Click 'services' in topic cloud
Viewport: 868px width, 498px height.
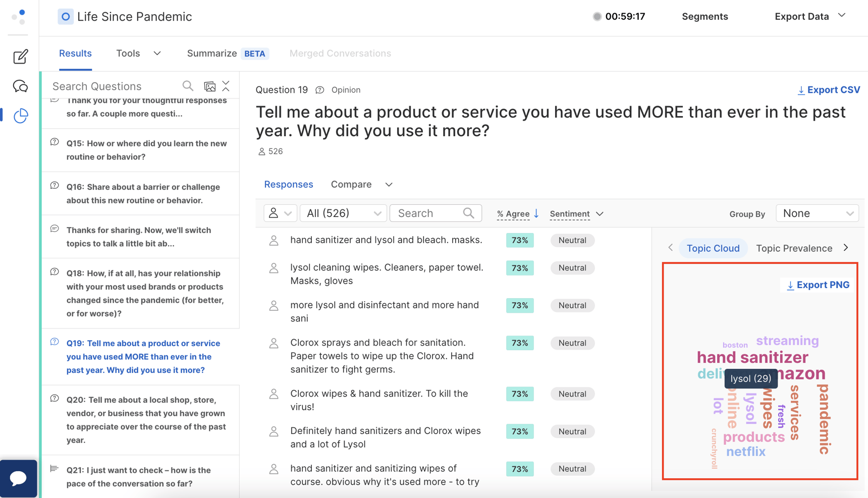click(794, 412)
